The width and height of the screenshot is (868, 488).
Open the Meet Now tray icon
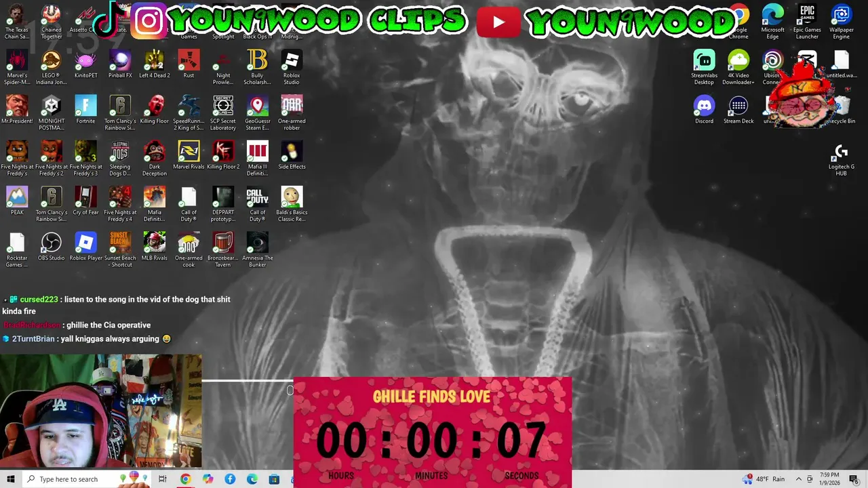click(x=809, y=479)
